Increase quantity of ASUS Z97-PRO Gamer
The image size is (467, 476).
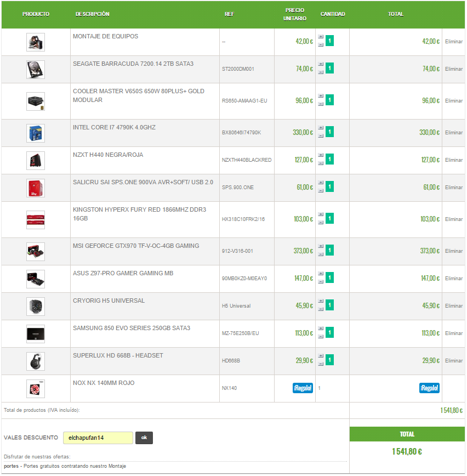pyautogui.click(x=321, y=274)
